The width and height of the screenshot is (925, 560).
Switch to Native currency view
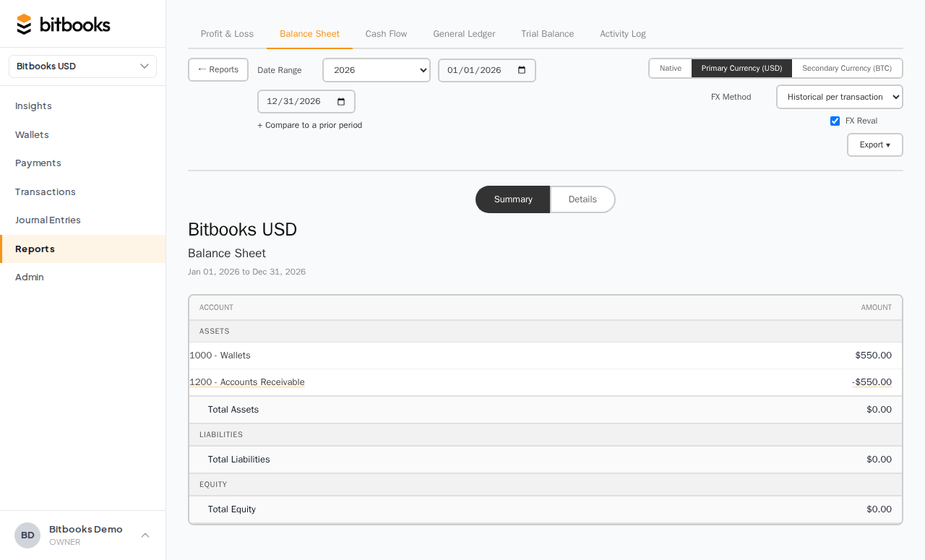(x=671, y=68)
